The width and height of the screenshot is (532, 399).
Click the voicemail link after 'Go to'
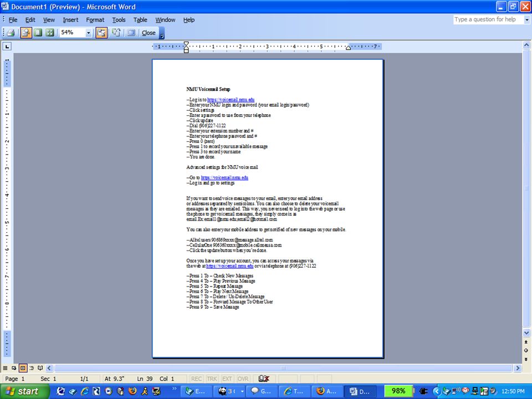[224, 177]
